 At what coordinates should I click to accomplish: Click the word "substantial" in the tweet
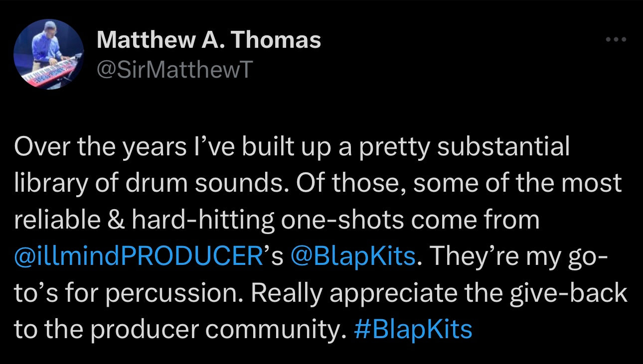click(504, 146)
